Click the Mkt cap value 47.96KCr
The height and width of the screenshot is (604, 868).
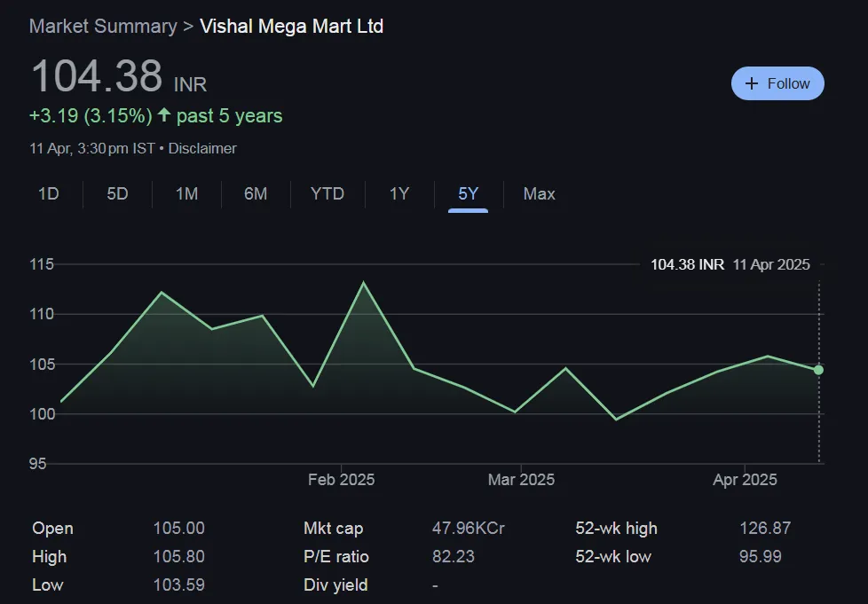click(469, 529)
